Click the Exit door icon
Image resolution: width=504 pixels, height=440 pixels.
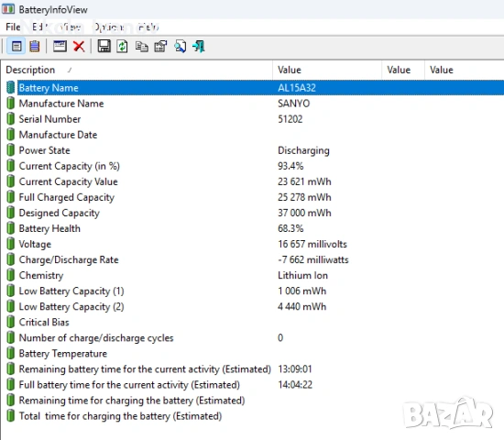(x=199, y=47)
